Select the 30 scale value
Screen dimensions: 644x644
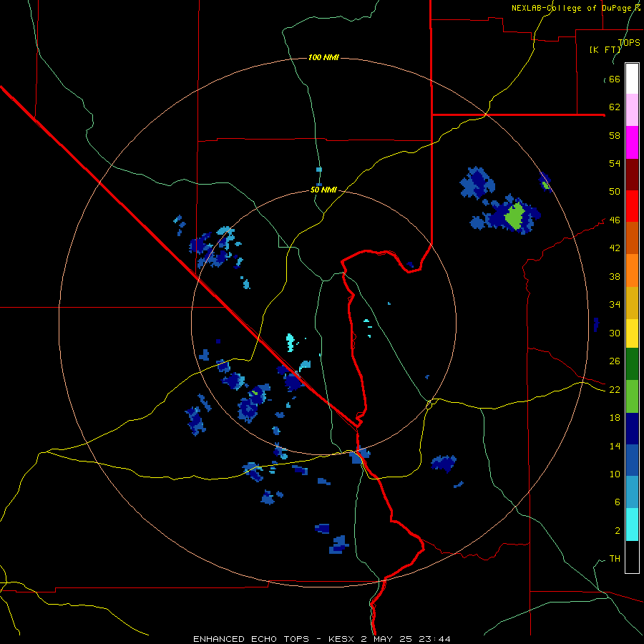coord(615,333)
